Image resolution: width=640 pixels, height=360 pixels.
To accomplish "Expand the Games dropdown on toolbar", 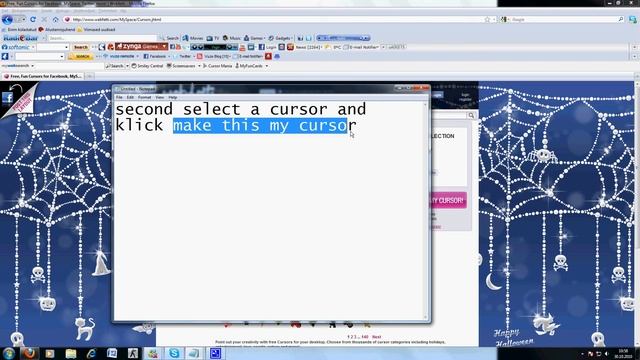I will (254, 38).
